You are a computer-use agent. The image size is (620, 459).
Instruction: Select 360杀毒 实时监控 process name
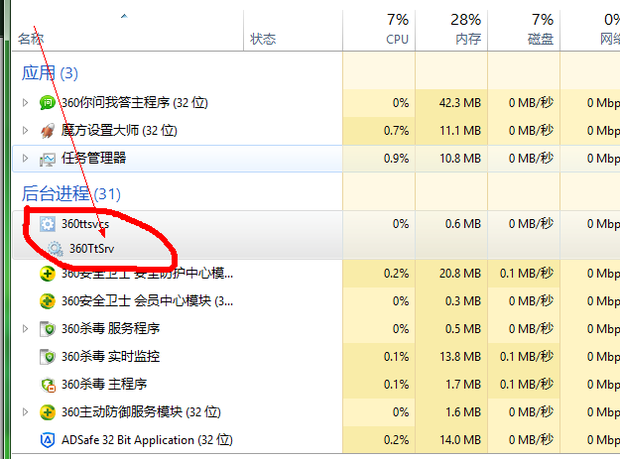click(x=110, y=357)
